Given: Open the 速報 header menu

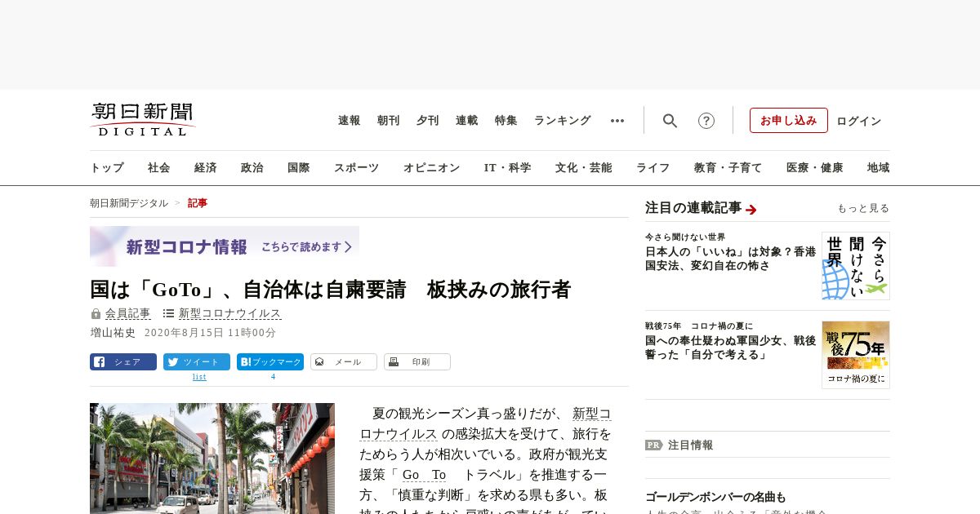Looking at the screenshot, I should click(x=350, y=121).
